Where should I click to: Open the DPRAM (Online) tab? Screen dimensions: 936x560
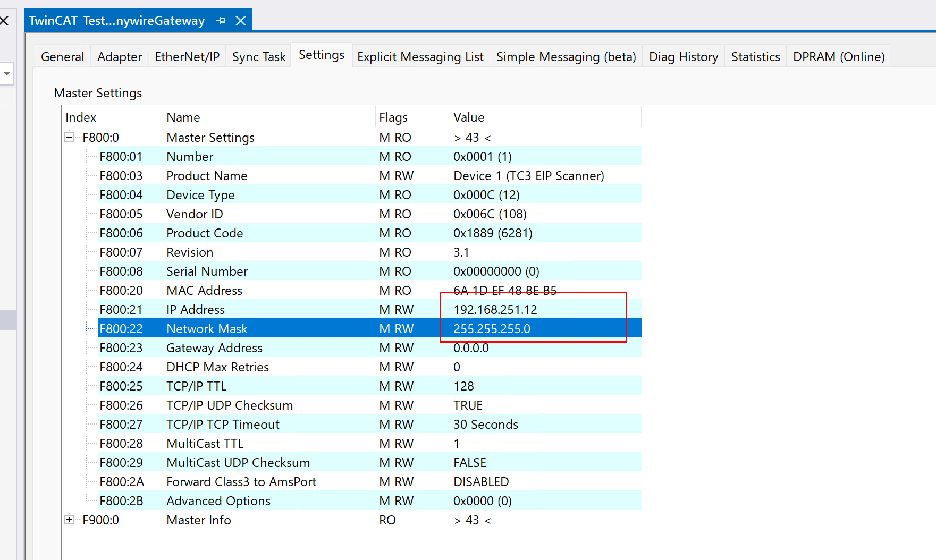coord(838,57)
